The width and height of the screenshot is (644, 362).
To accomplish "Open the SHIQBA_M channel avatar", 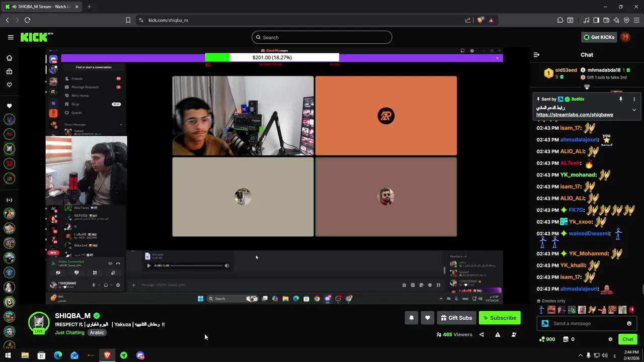I will click(x=38, y=323).
